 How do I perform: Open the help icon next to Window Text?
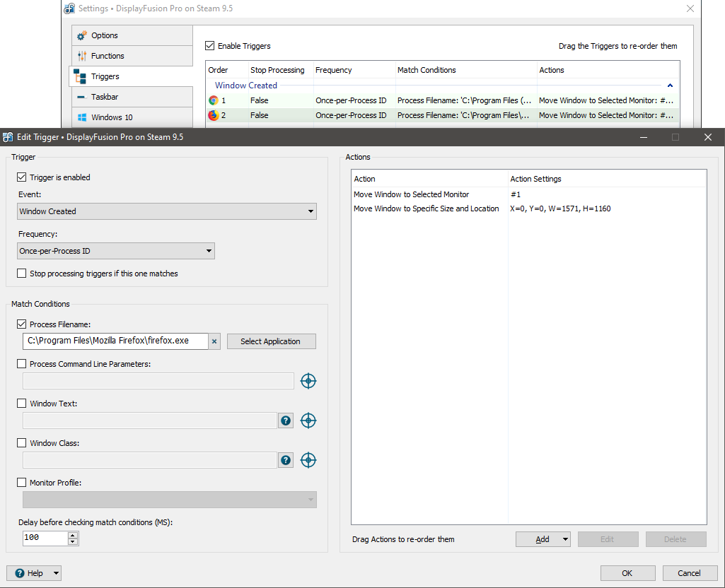286,421
